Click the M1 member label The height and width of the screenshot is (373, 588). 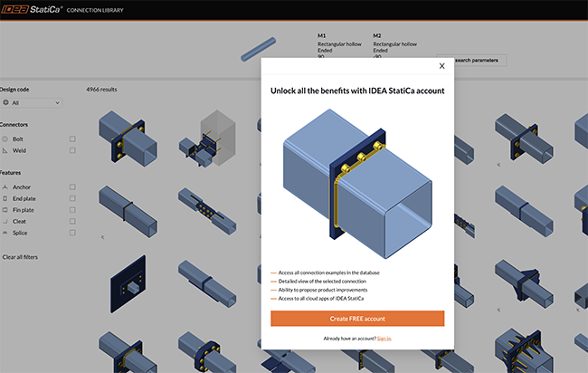point(322,35)
